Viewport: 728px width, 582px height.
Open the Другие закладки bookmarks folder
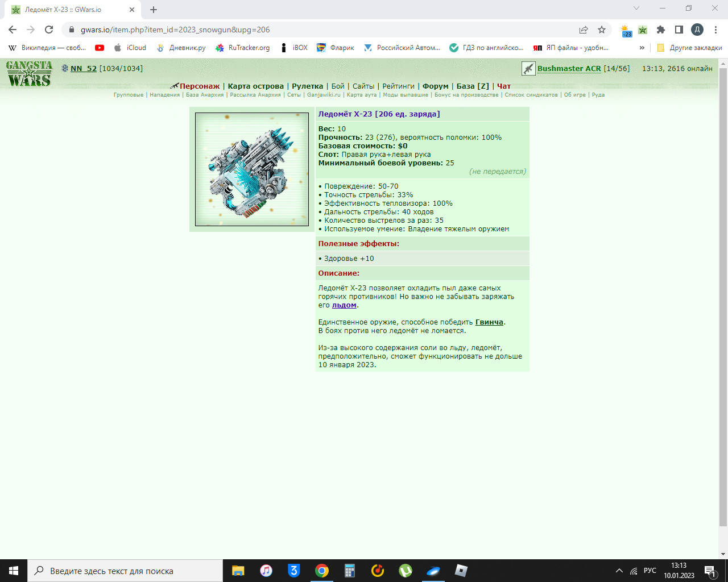(689, 48)
